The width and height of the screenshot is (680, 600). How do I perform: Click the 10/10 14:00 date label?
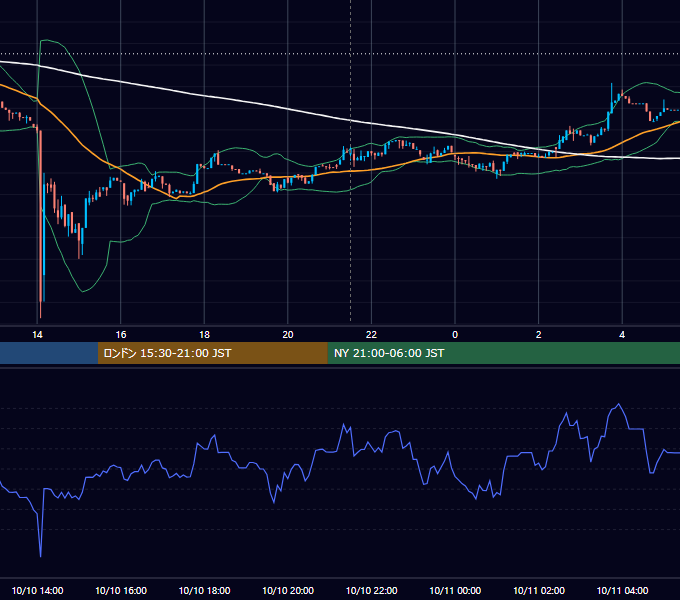click(x=37, y=590)
